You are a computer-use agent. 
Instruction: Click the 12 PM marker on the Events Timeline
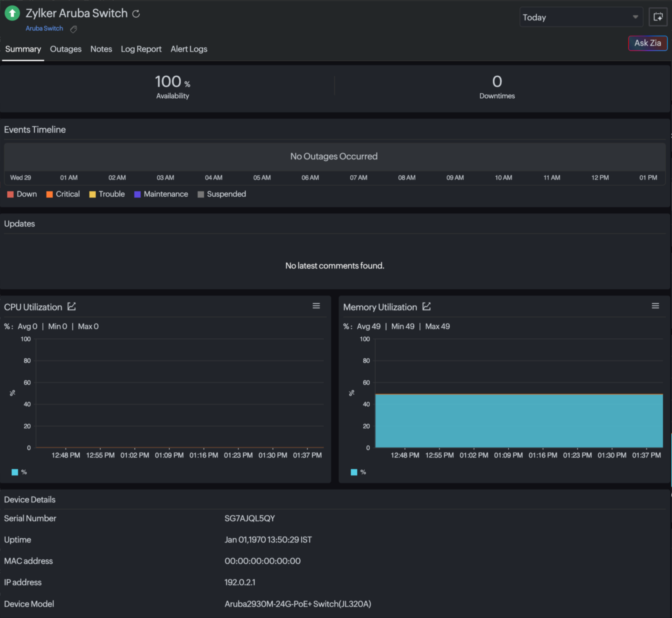[x=600, y=178]
